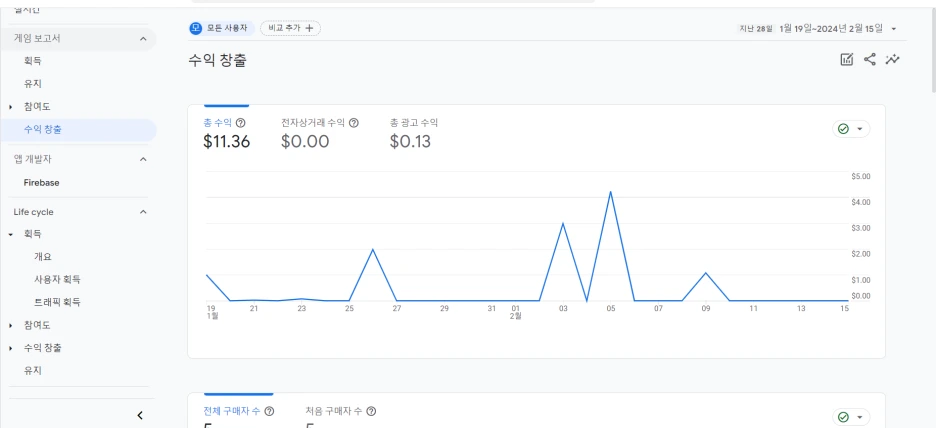Expand the 참여도 item under 게임 보고서
The width and height of the screenshot is (936, 428).
click(11, 106)
